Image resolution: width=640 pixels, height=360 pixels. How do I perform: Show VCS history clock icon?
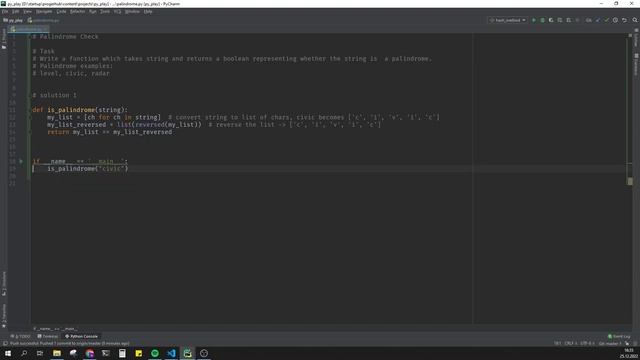(x=615, y=20)
